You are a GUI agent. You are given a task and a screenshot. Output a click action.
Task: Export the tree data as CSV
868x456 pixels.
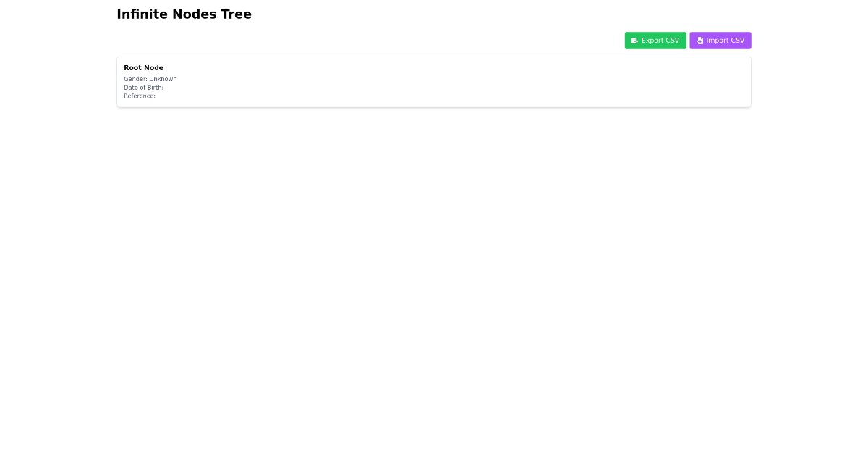pyautogui.click(x=655, y=41)
